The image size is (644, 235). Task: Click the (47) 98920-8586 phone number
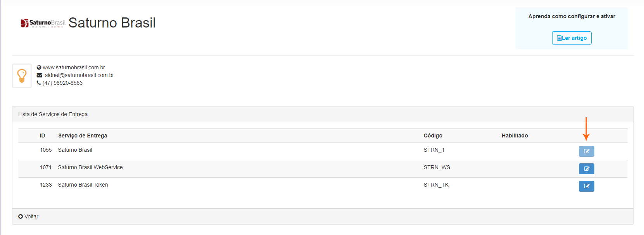click(x=62, y=83)
